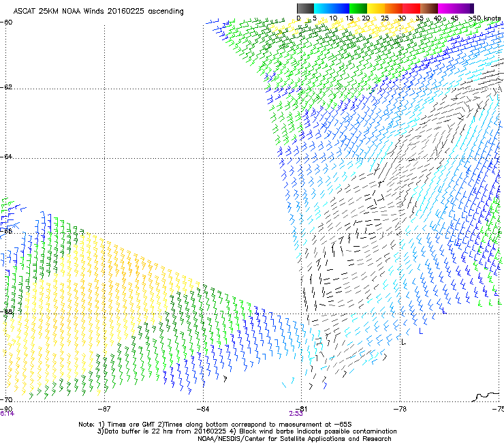Click the black coastline at bottom-right of map

(486, 397)
